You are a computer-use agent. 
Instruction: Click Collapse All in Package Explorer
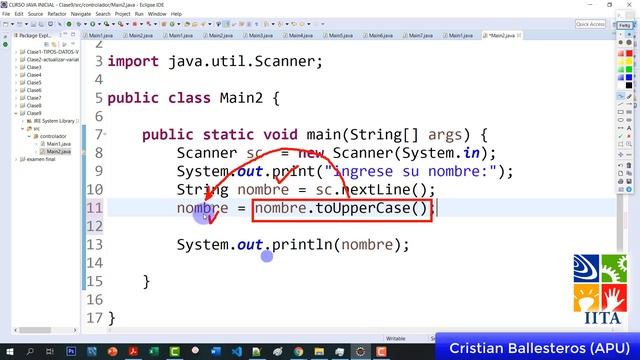coord(47,44)
